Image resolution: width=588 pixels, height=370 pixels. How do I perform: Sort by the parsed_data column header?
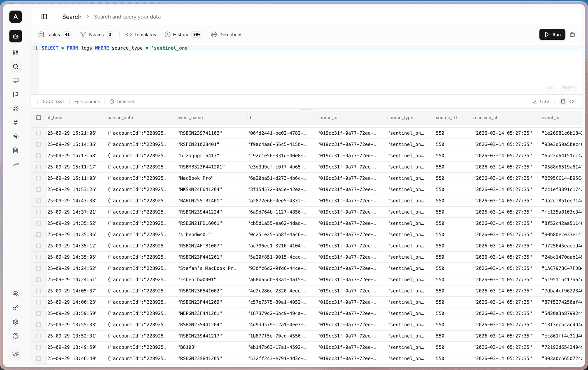pyautogui.click(x=120, y=118)
